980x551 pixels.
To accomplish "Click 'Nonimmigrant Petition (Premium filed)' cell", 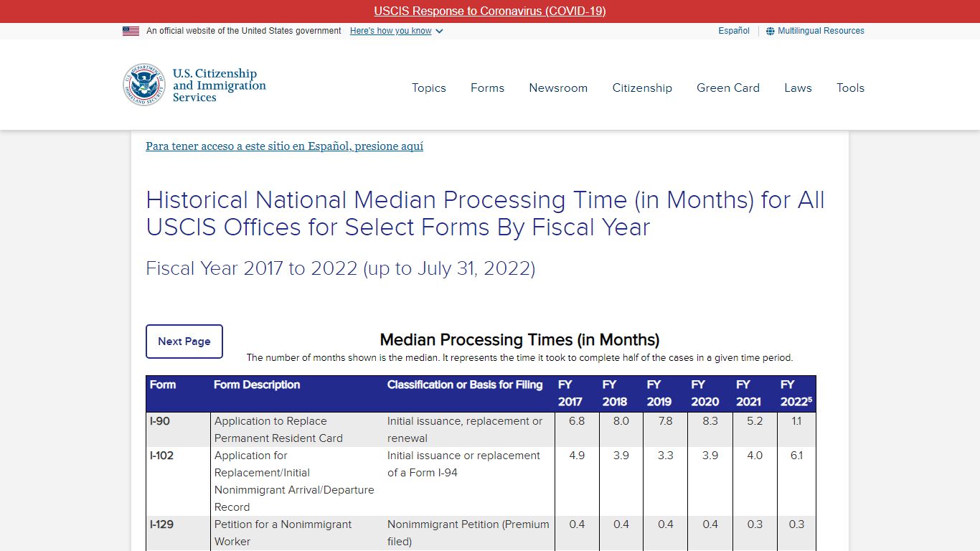I will [469, 533].
